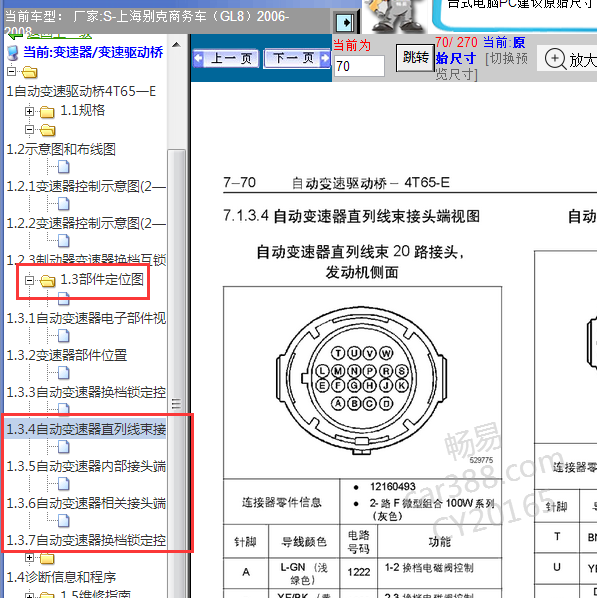Viewport: 597px width, 598px height.
Task: Open tree item 1.3.5自动变速器内部接头端
Action: pos(86,466)
